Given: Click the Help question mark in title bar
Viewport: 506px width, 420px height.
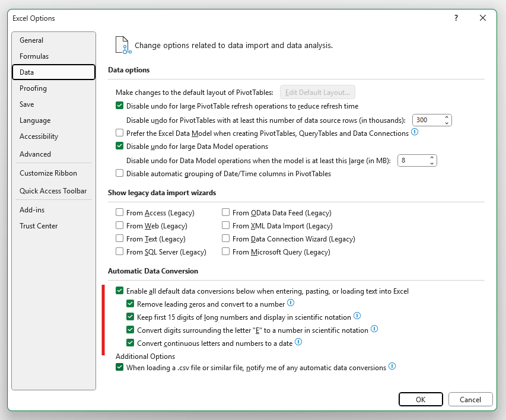Looking at the screenshot, I should [455, 18].
